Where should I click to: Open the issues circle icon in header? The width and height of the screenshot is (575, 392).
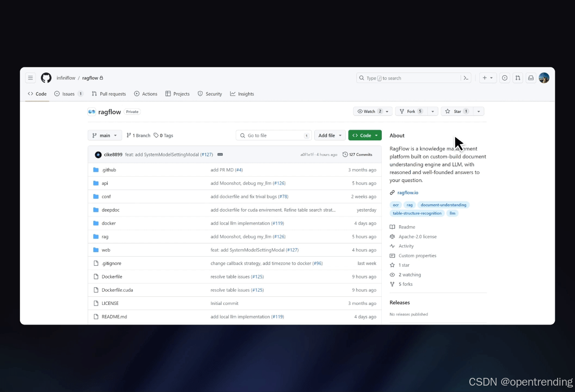pos(504,78)
